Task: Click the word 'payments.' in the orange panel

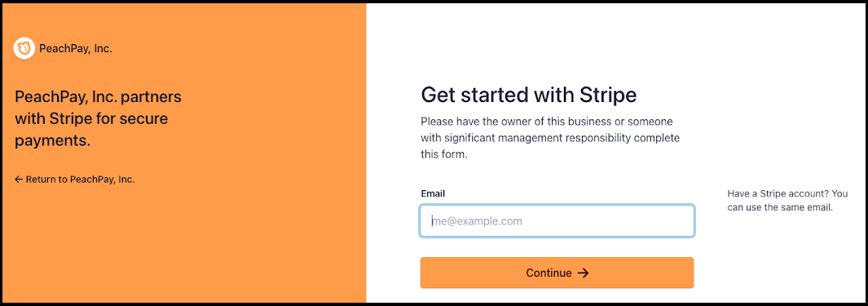Action: 53,141
